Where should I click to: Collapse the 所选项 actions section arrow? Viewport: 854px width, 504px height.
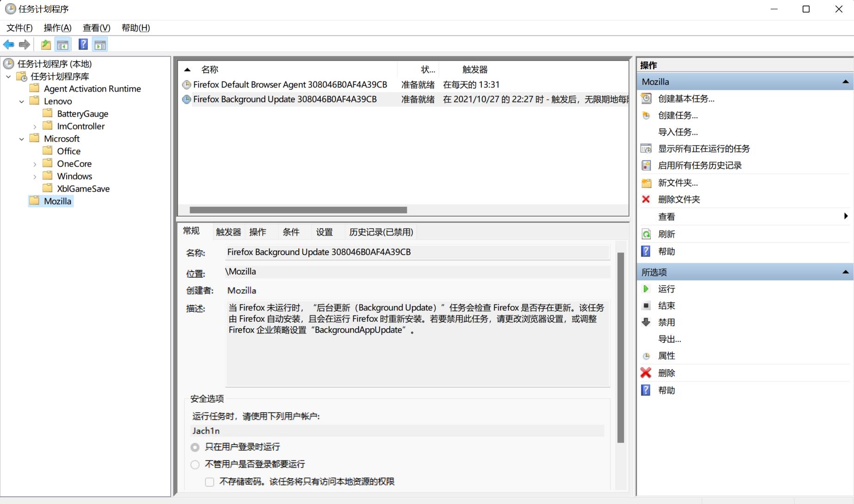pyautogui.click(x=846, y=272)
